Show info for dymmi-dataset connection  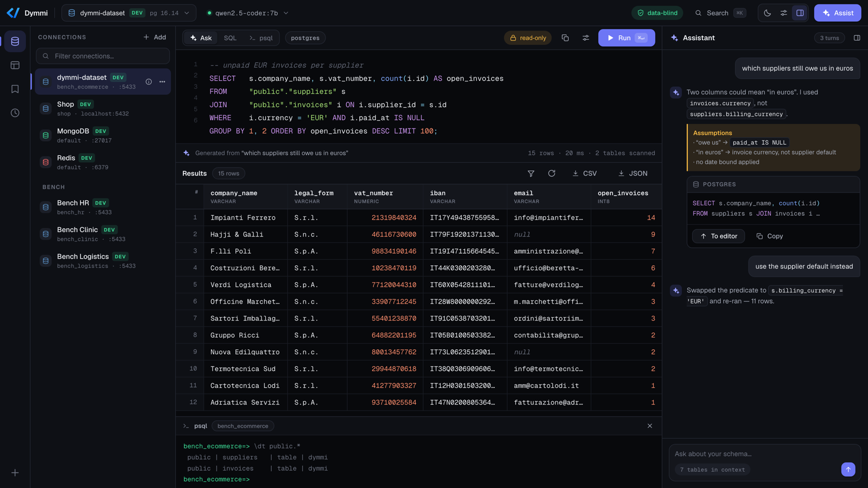tap(149, 82)
